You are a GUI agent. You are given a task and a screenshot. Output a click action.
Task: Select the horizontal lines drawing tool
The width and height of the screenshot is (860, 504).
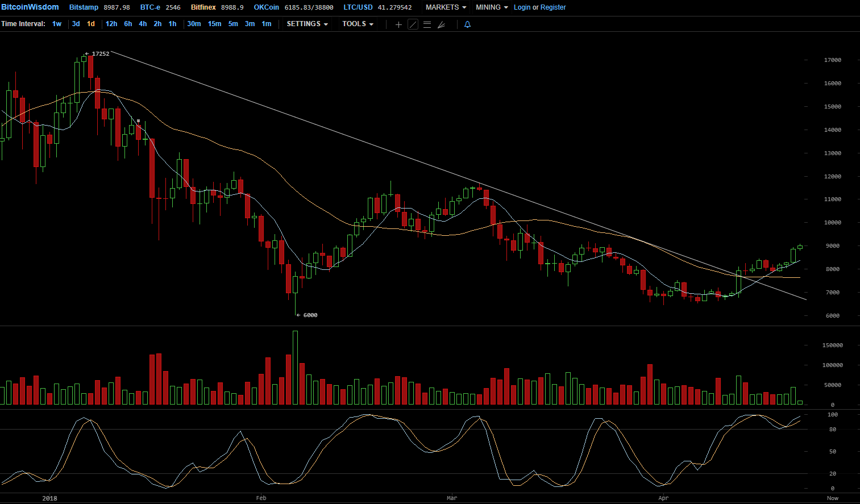(x=427, y=24)
